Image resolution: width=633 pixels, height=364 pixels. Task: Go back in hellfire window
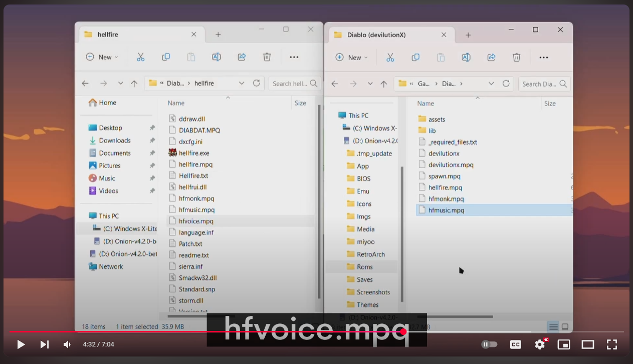[85, 84]
